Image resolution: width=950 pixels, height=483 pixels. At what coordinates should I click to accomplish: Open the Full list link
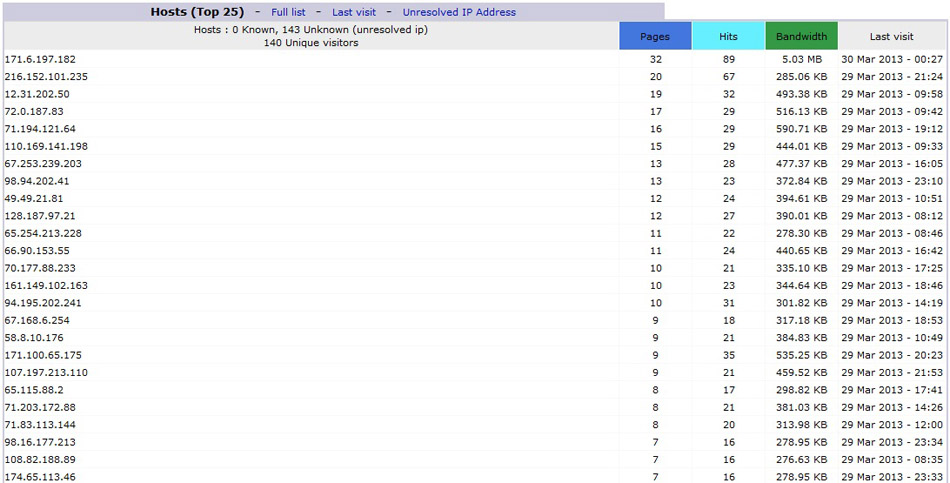coord(288,12)
